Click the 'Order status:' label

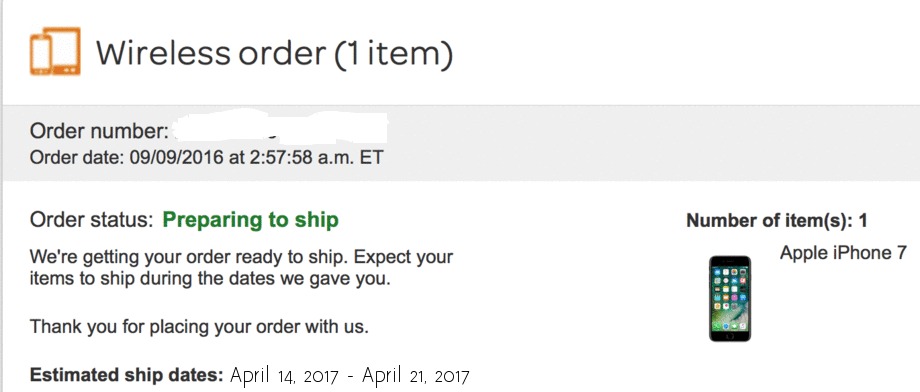point(92,220)
